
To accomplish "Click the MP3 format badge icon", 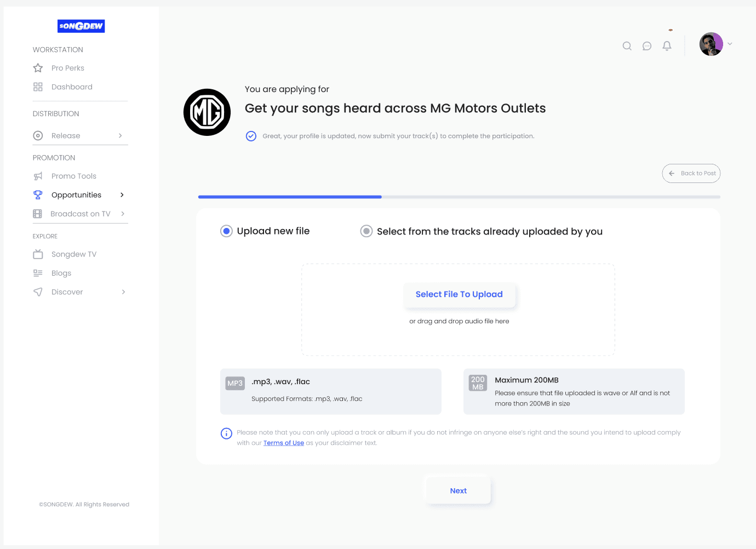I will (235, 383).
